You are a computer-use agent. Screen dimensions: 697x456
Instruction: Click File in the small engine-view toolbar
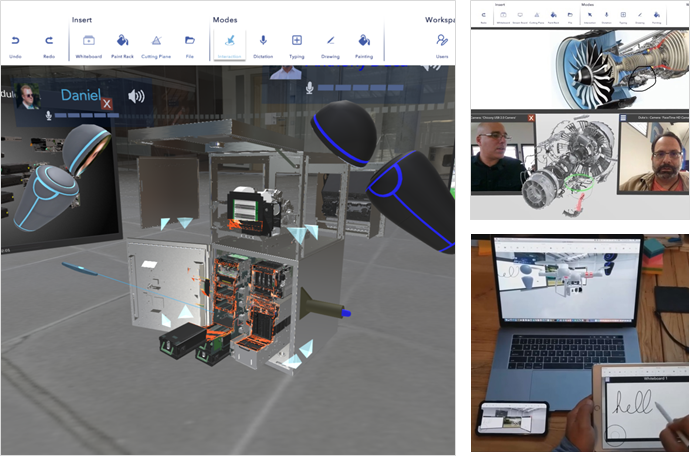click(570, 17)
